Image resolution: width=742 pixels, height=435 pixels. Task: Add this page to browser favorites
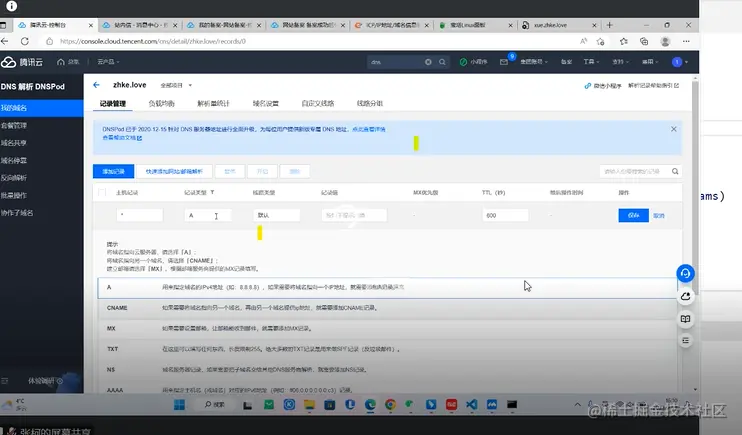(601, 42)
